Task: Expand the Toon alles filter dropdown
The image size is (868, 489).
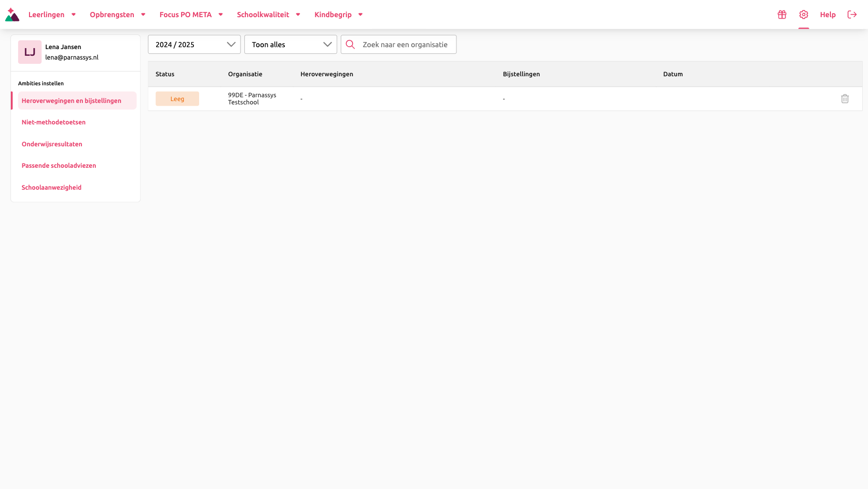Action: point(291,44)
